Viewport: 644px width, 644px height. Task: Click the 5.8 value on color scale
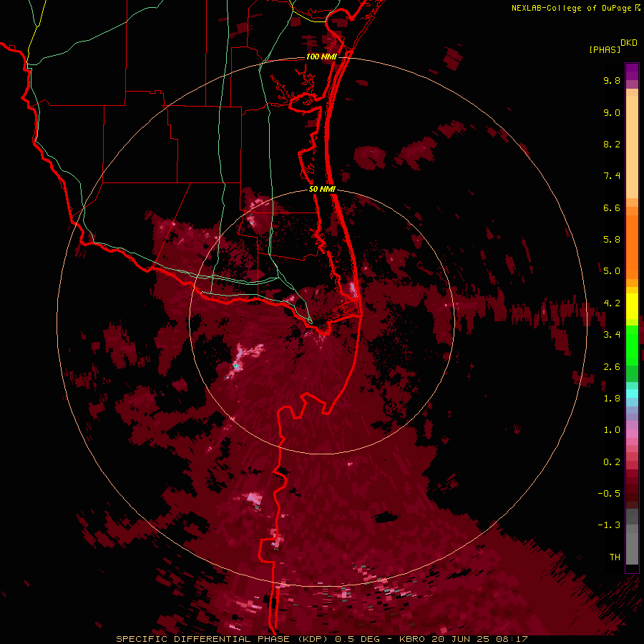pos(612,240)
